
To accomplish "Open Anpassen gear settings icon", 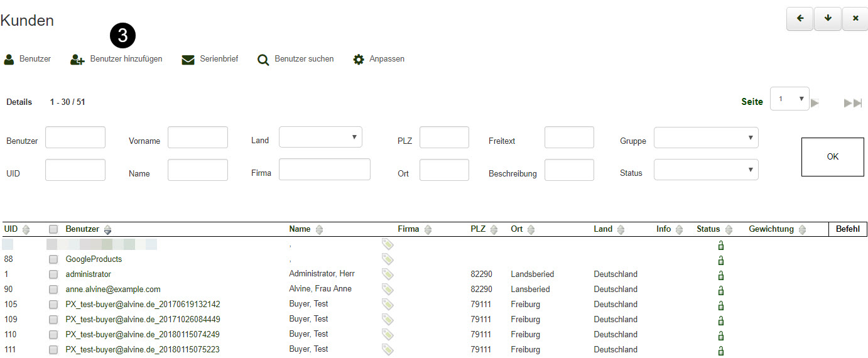I will pyautogui.click(x=359, y=60).
